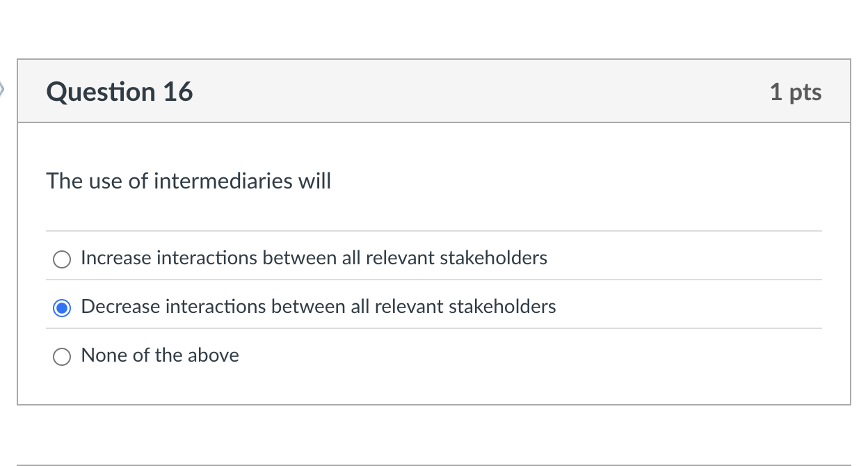Image resolution: width=868 pixels, height=466 pixels.
Task: Click the Question 16 heading
Action: tap(119, 91)
